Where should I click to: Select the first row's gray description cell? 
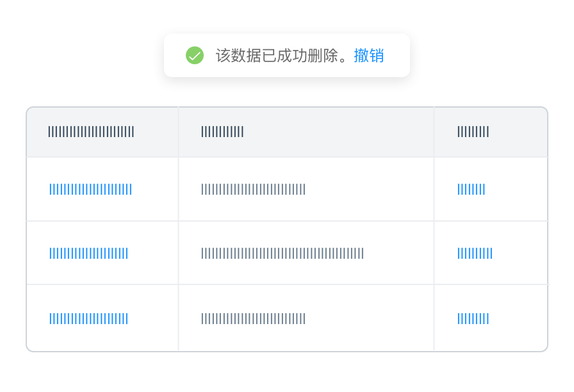[x=253, y=189]
